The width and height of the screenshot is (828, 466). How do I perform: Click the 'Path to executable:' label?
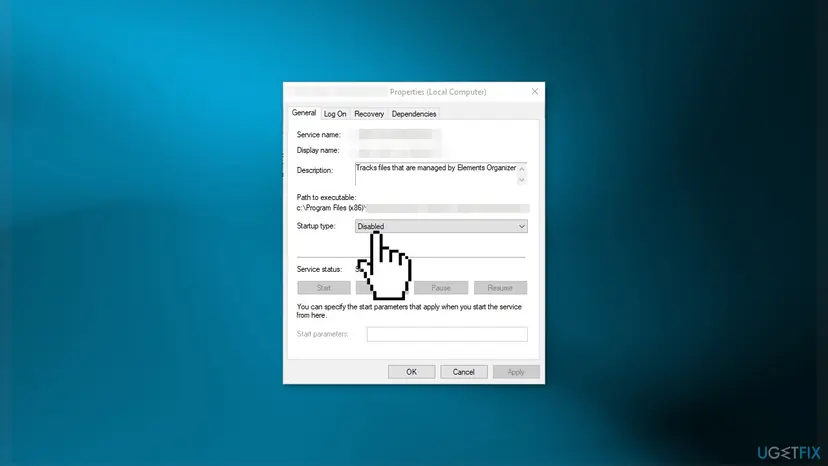326,197
